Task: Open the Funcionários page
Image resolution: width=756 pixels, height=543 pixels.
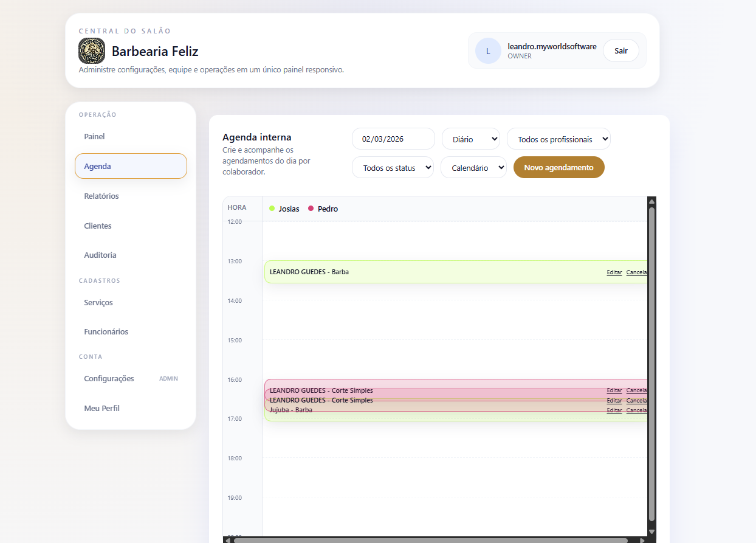Action: pyautogui.click(x=106, y=332)
